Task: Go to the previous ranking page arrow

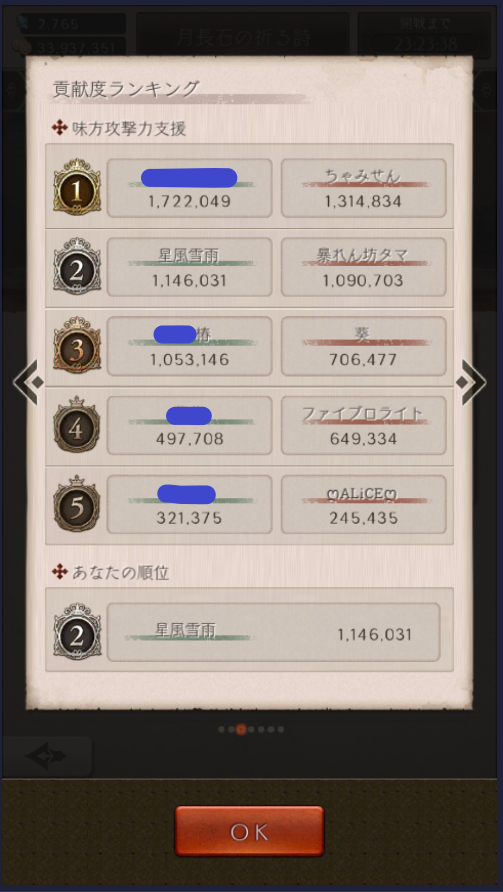Action: (28, 382)
